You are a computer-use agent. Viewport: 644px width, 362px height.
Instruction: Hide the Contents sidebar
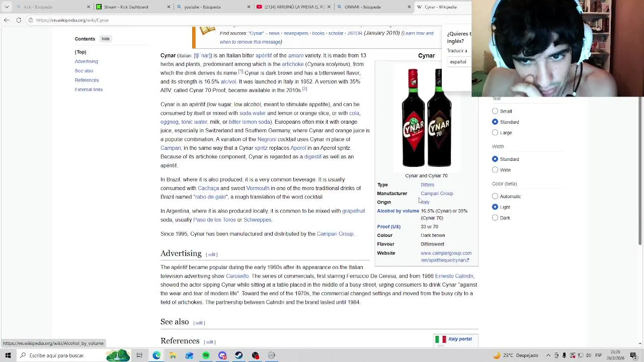[x=105, y=39]
